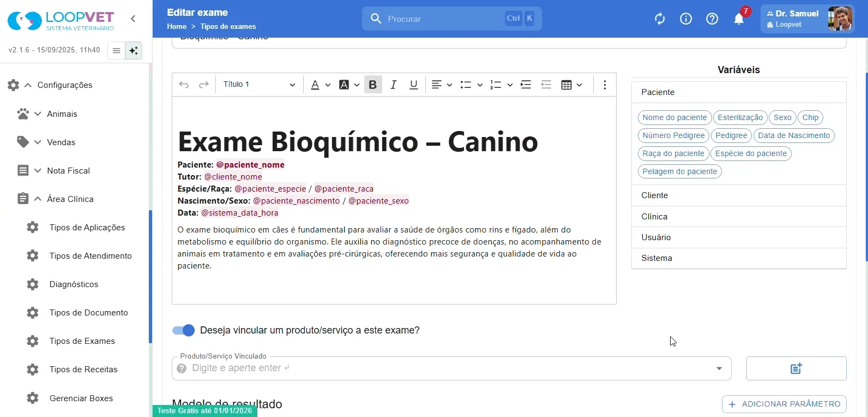Toggle the AI sparkle button in sidebar
Screen dimensions: 868x417
coord(134,51)
